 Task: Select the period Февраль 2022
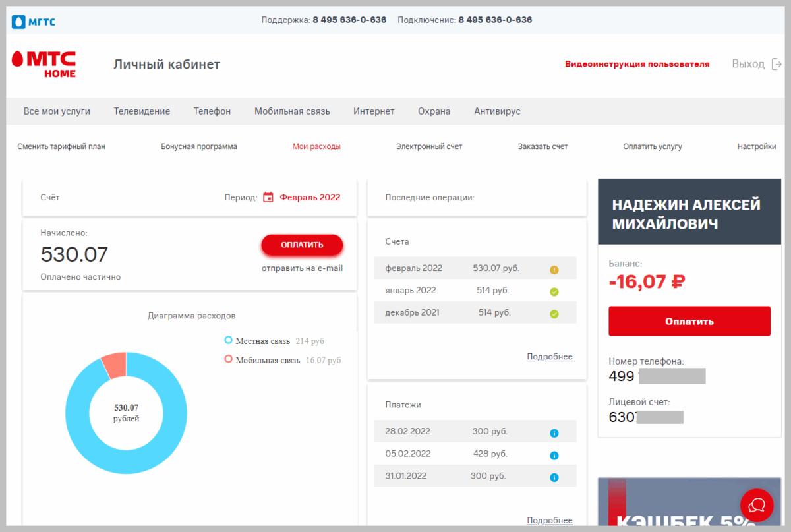[x=310, y=197]
